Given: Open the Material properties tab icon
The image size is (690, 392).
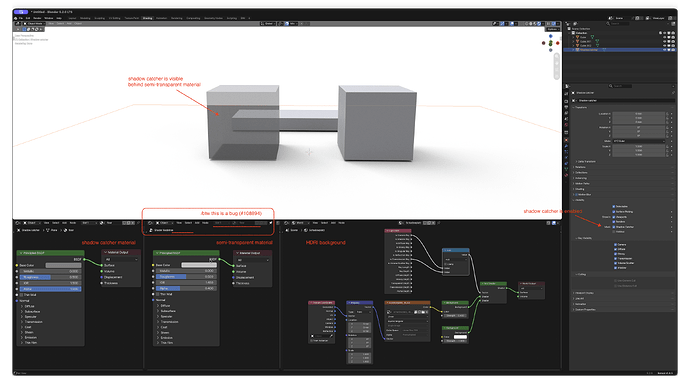Looking at the screenshot, I should pyautogui.click(x=566, y=175).
